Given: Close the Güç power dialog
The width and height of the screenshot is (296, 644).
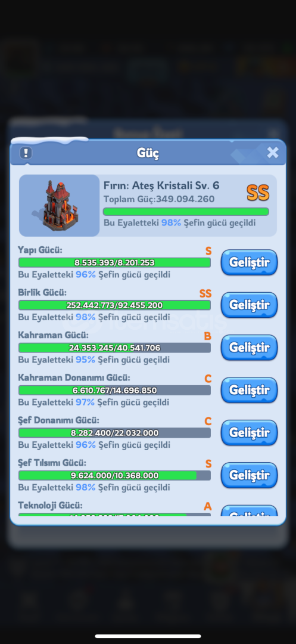Looking at the screenshot, I should (x=273, y=153).
